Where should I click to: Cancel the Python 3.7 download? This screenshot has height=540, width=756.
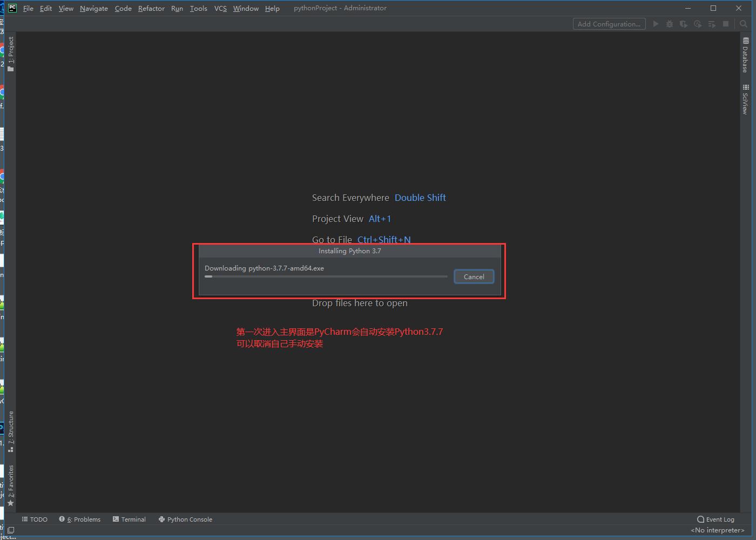474,276
